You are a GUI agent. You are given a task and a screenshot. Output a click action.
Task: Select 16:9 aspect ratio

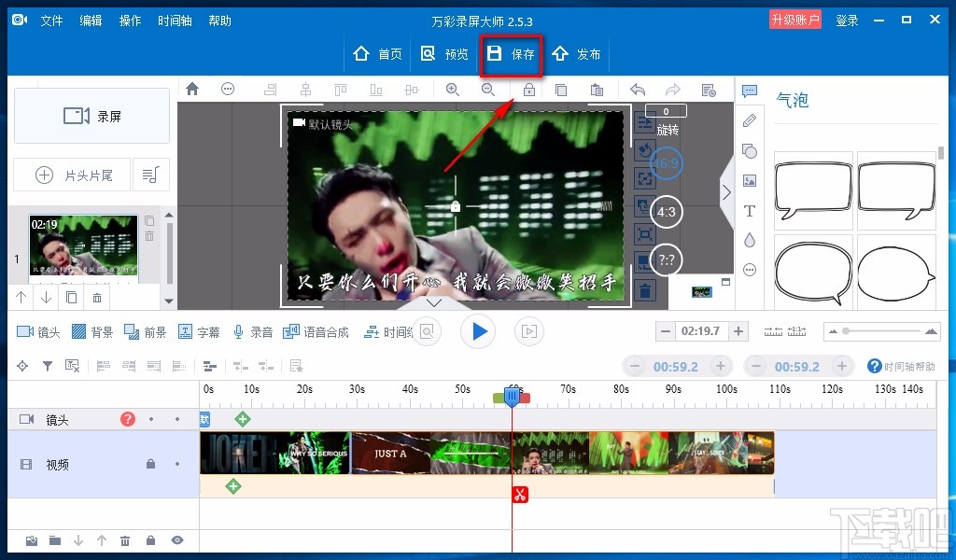(666, 163)
